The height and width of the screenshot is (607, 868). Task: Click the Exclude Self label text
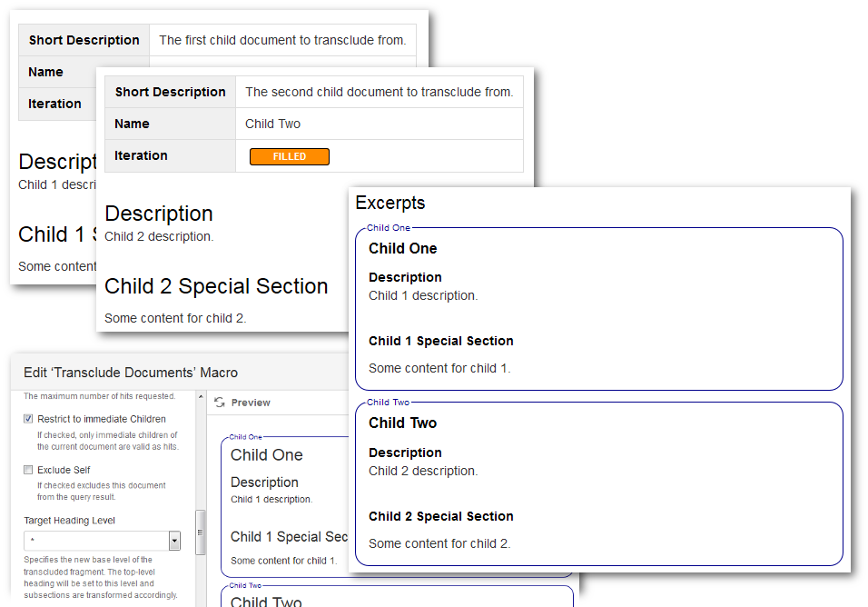pos(64,470)
